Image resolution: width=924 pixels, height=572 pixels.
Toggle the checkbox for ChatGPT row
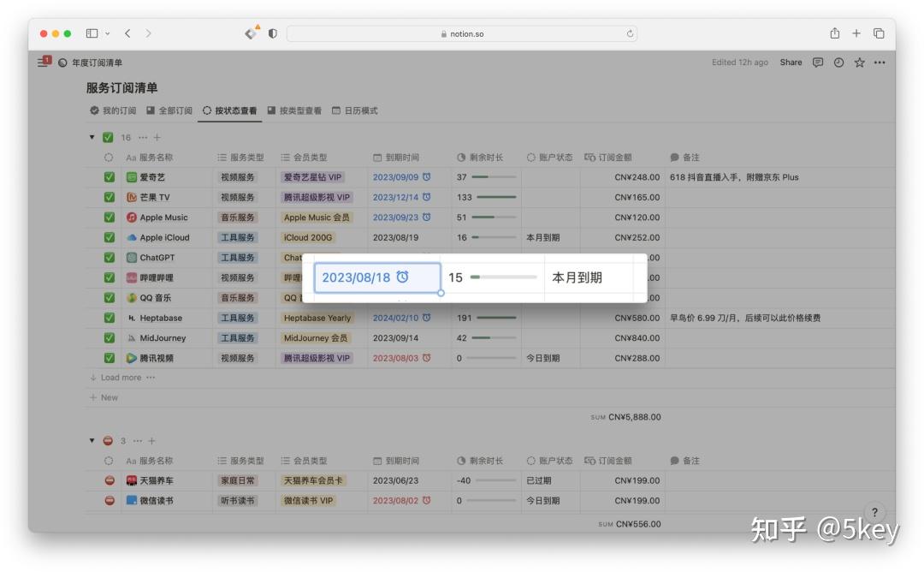[x=109, y=257]
